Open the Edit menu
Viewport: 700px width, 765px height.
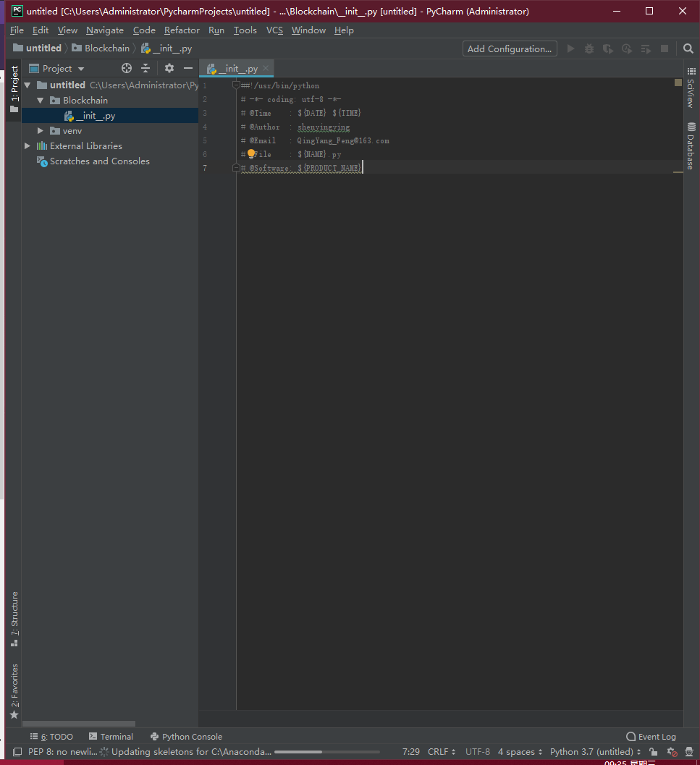click(x=41, y=30)
